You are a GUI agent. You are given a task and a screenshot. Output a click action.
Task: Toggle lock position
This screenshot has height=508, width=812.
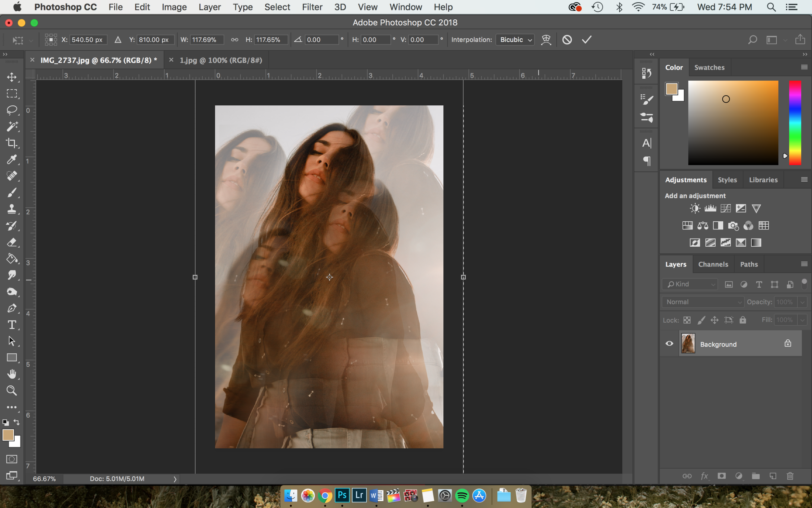click(715, 320)
